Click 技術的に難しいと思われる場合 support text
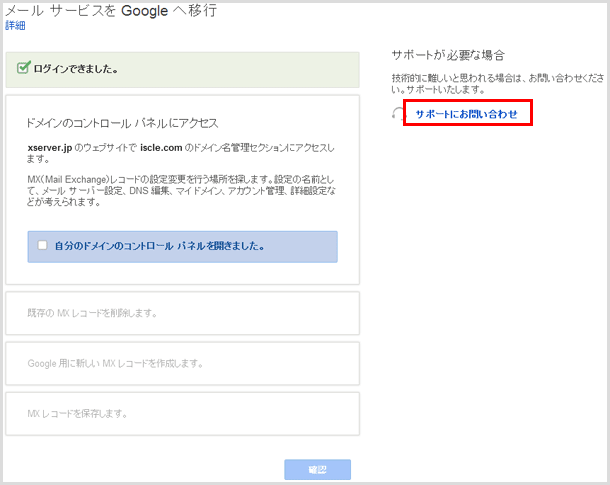Screen dimensions: 610x485 (x=498, y=84)
